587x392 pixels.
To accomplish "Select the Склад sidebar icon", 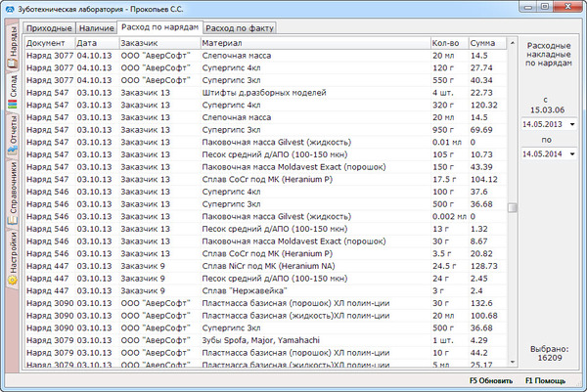I will point(13,104).
